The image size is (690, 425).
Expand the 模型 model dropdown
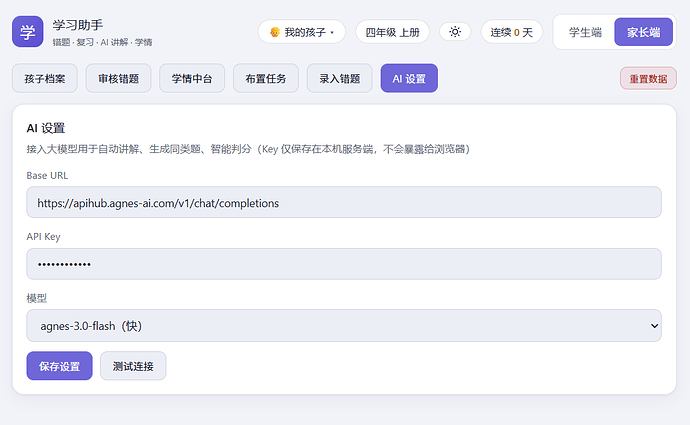[x=344, y=326]
